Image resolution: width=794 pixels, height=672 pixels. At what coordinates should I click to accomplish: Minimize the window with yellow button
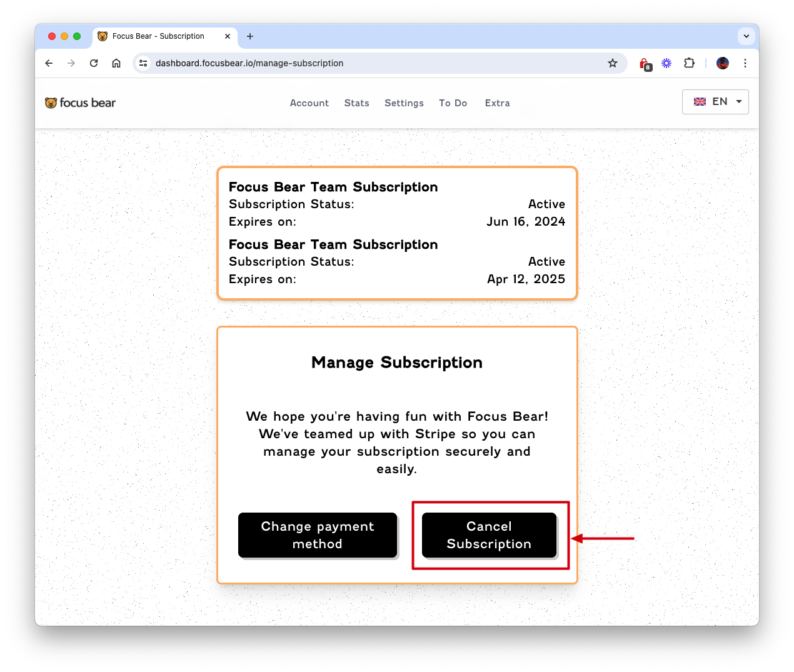pos(64,36)
